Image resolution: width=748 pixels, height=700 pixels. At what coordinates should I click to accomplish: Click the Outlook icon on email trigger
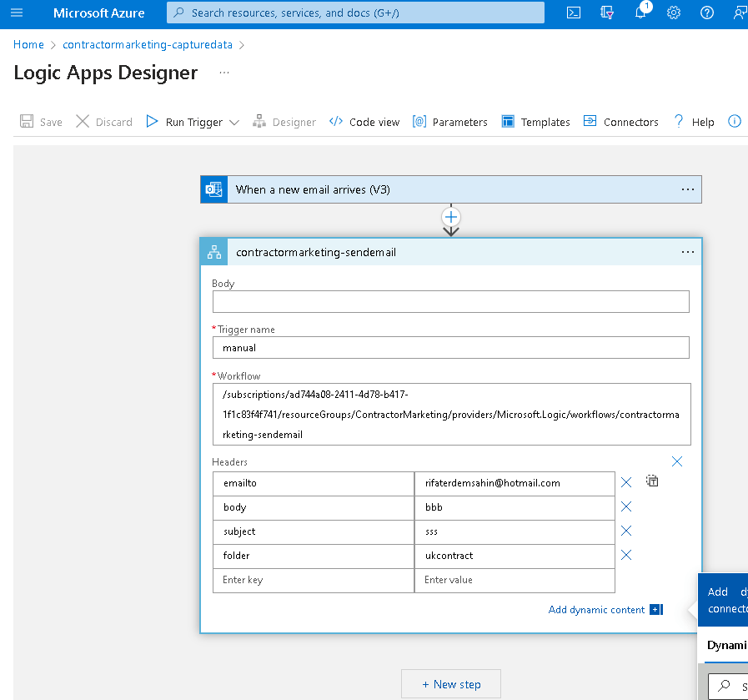(213, 189)
